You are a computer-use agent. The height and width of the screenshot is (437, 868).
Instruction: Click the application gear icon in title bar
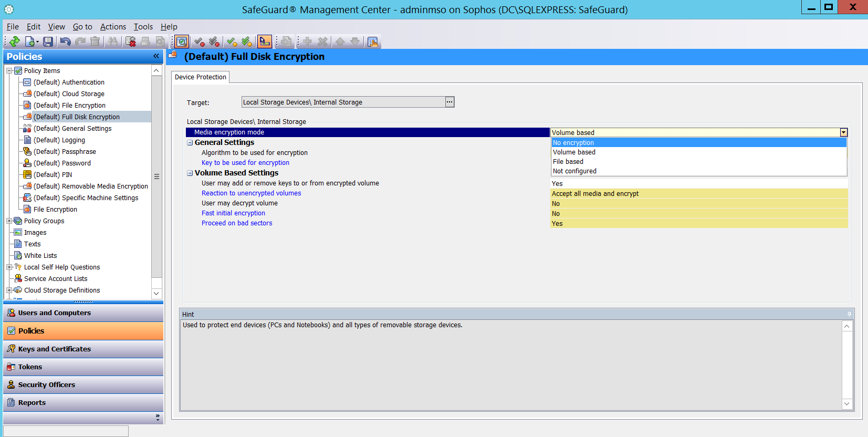click(x=9, y=9)
